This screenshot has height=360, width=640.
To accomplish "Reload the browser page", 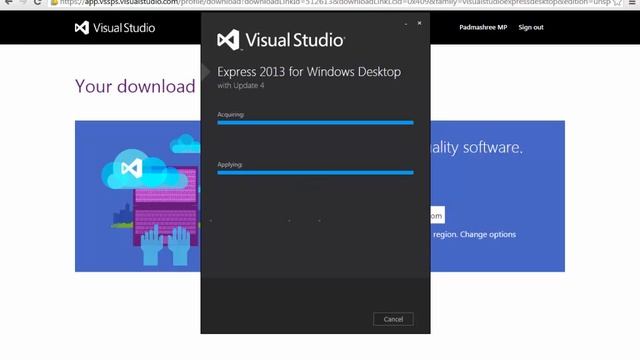I will click(38, 2).
